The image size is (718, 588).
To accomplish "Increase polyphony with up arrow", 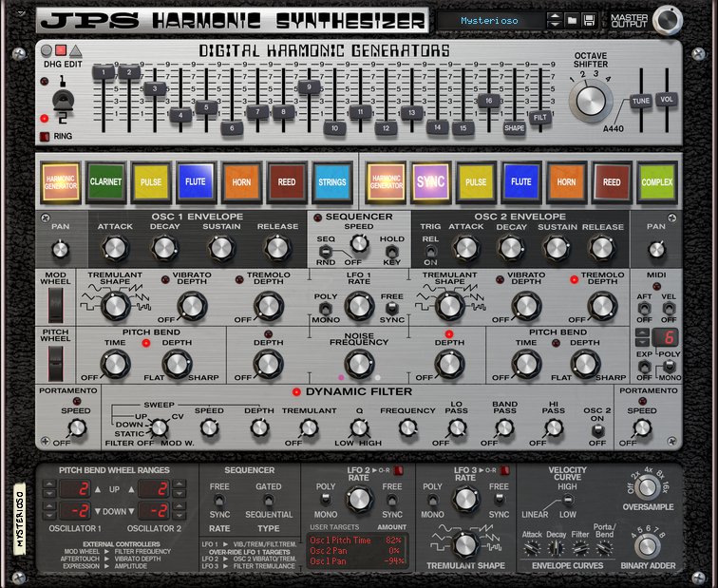I will (642, 332).
